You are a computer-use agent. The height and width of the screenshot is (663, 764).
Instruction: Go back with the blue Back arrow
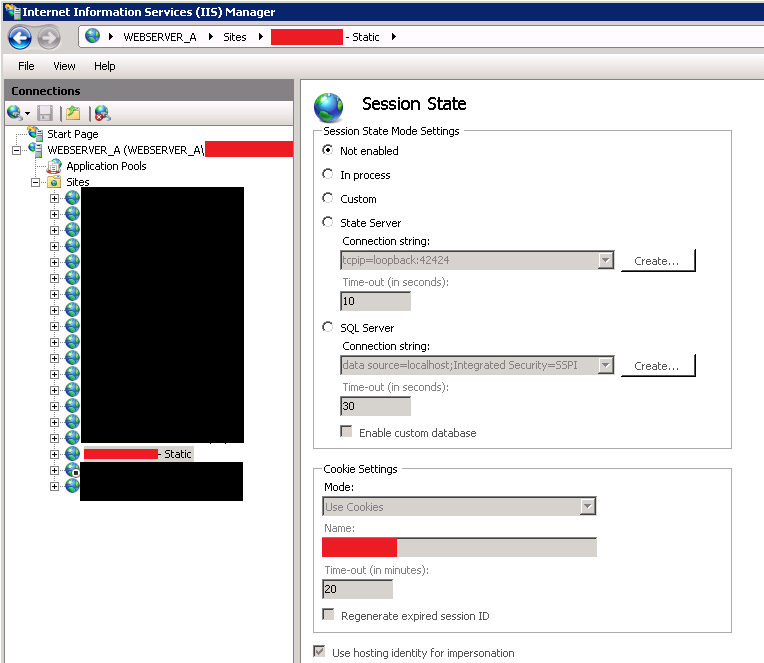pyautogui.click(x=20, y=38)
